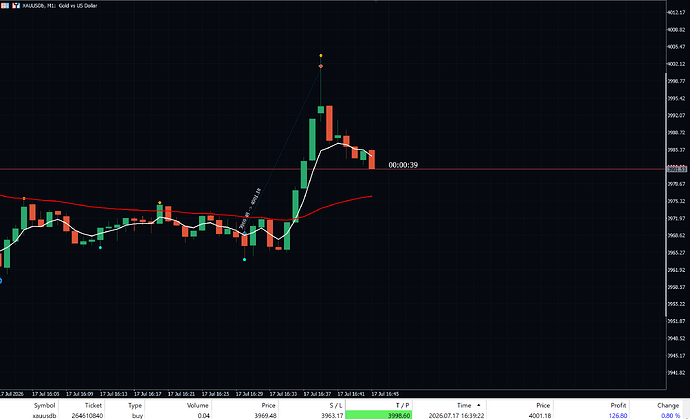Sort by the Symbol column header

[44, 405]
